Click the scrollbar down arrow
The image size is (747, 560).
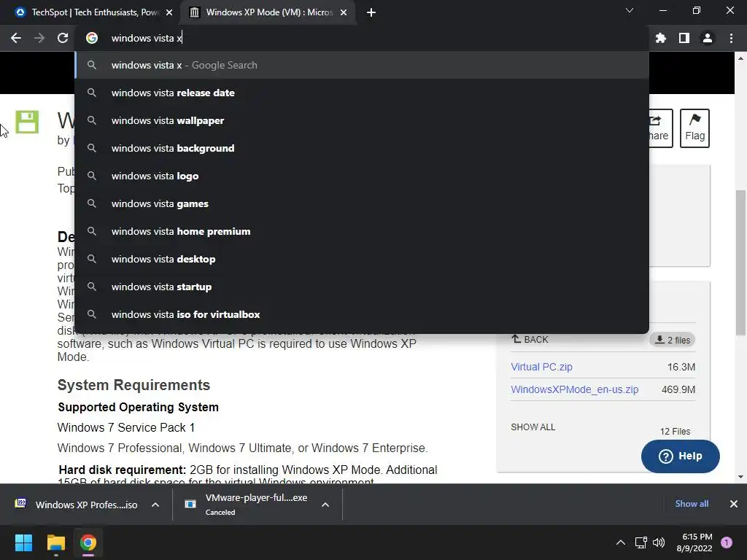point(740,477)
